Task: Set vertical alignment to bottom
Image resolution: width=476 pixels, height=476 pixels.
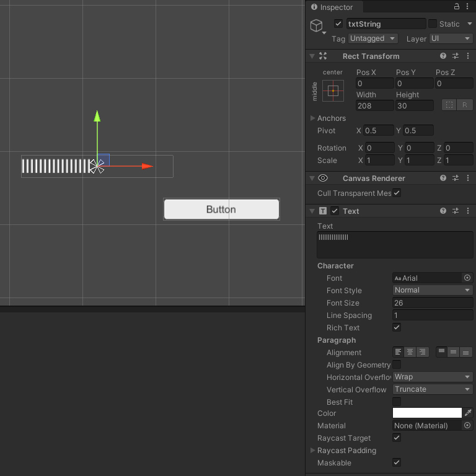Action: tap(466, 352)
